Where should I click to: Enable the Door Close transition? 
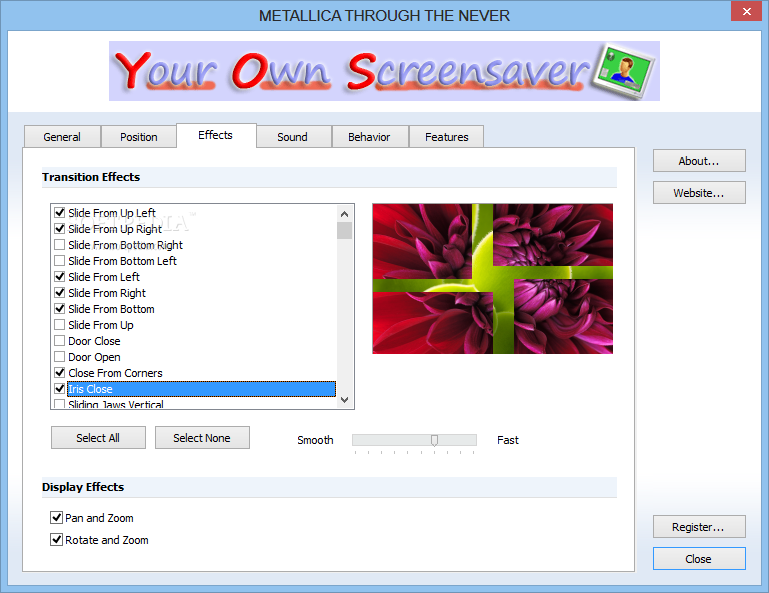click(x=60, y=341)
